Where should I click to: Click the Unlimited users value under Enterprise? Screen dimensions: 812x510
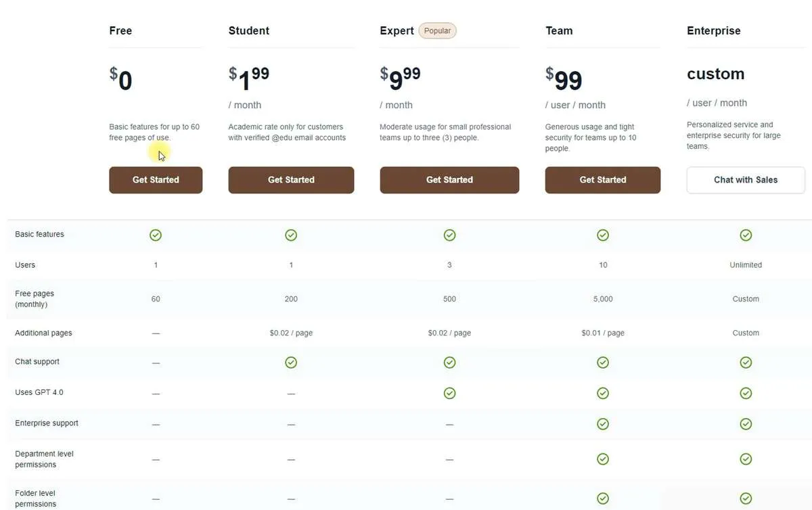746,264
